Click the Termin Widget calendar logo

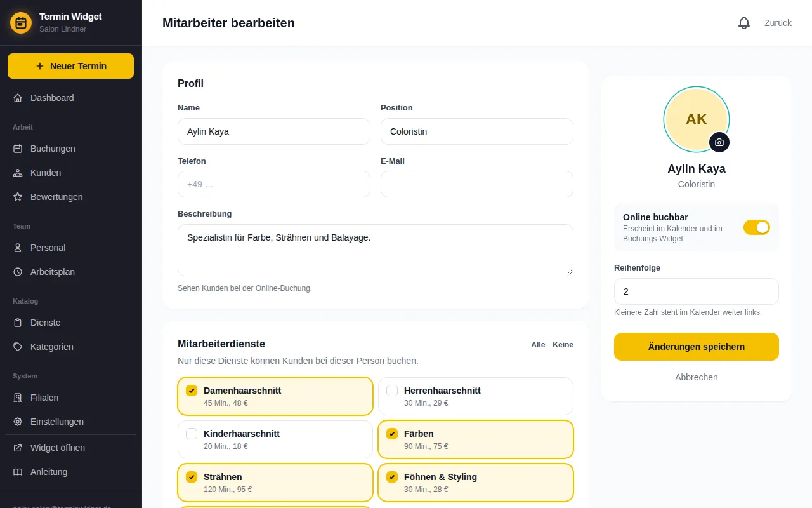click(x=21, y=23)
